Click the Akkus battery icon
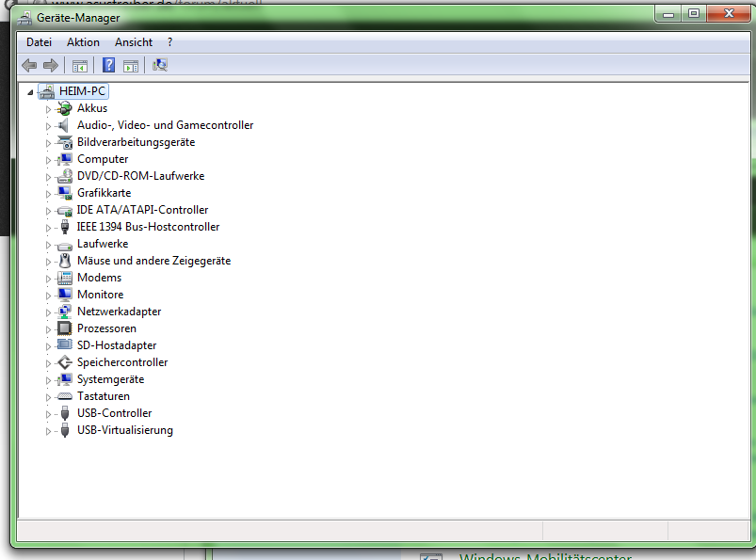Viewport: 756px width, 560px height. [x=65, y=108]
